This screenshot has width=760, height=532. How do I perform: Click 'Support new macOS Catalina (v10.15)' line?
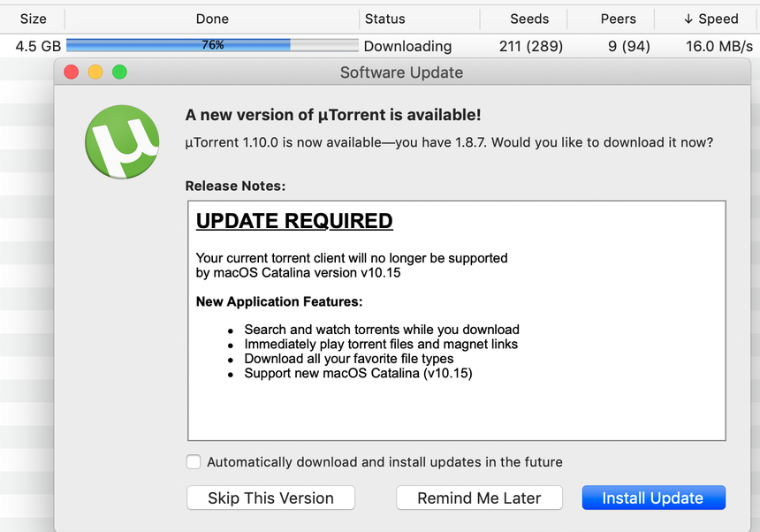[358, 373]
